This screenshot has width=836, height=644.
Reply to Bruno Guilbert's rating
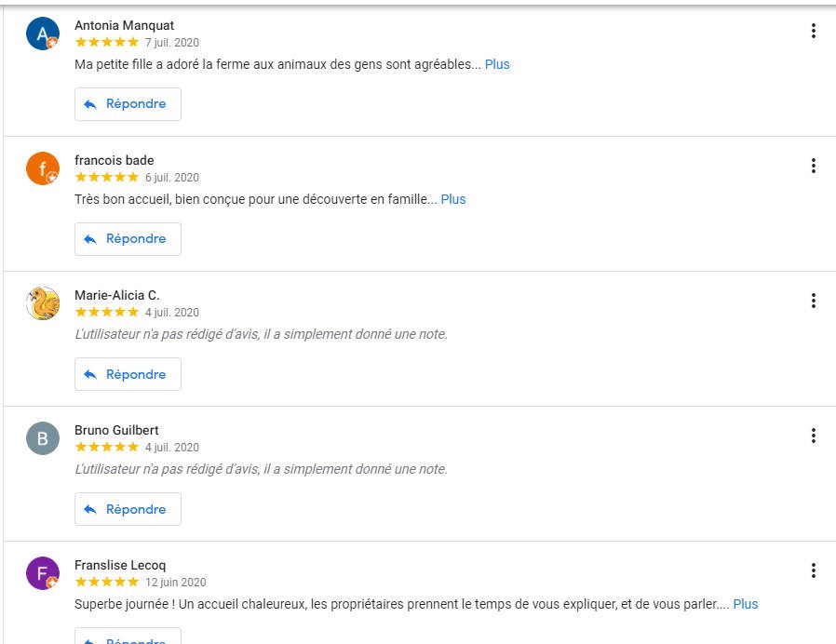(x=128, y=509)
